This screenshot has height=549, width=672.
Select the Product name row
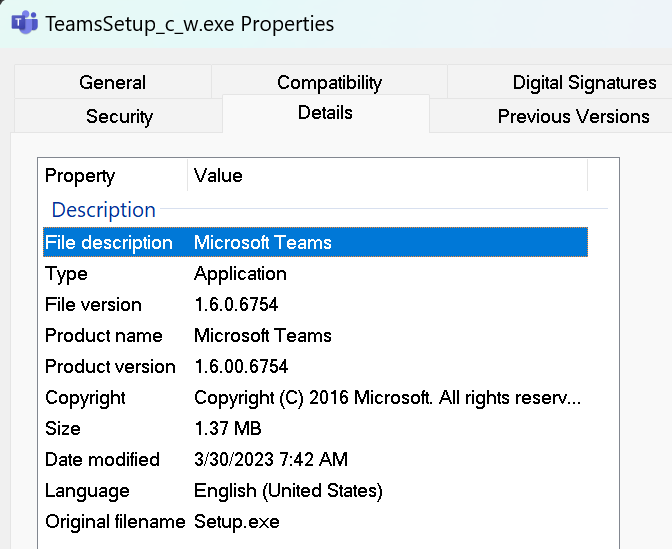point(315,335)
